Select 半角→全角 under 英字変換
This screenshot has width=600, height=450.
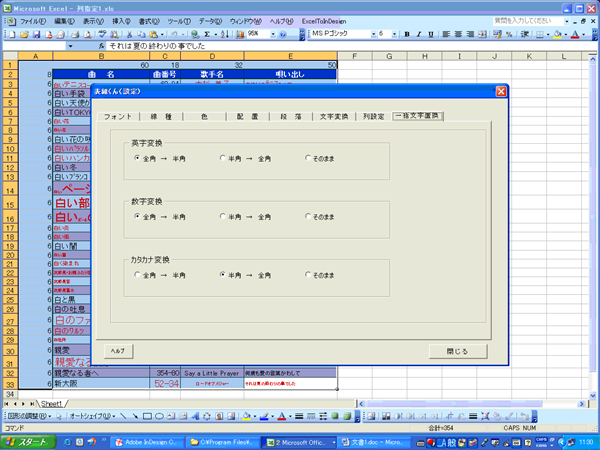coord(223,158)
